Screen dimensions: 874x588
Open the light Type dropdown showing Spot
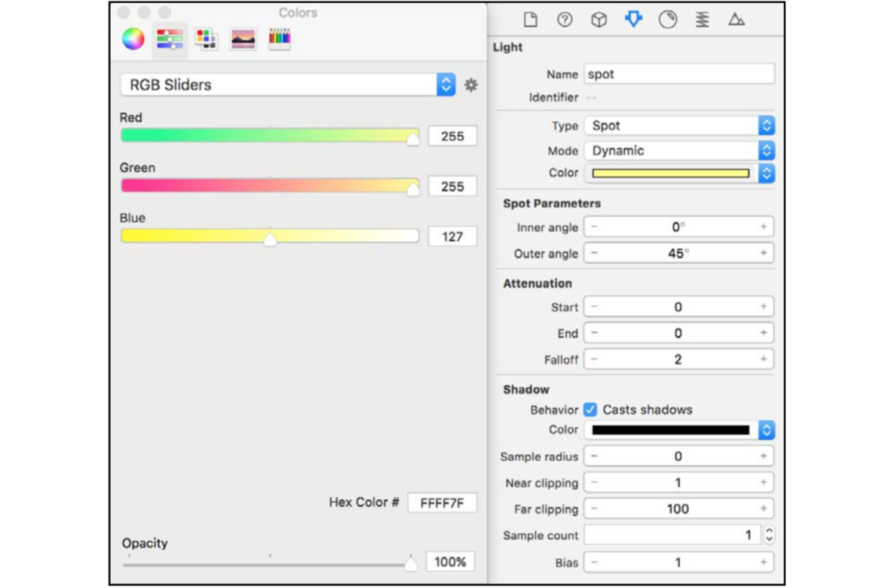(679, 125)
